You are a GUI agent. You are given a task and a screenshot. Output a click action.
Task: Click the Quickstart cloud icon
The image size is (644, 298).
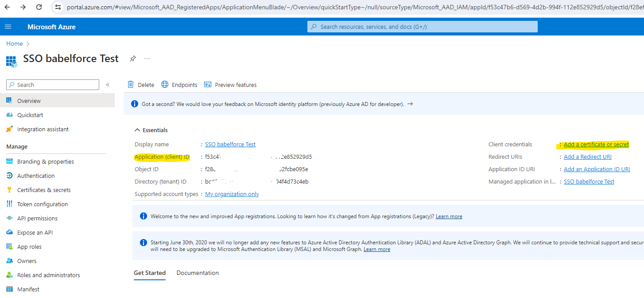[9, 115]
